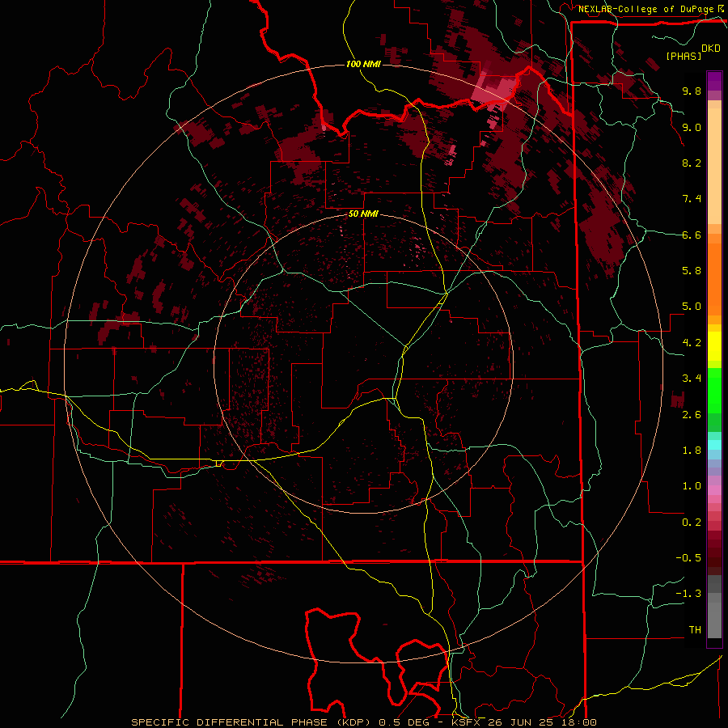This screenshot has height=728, width=728.
Task: Pick the gray bottom color bar segment
Action: pos(714,620)
